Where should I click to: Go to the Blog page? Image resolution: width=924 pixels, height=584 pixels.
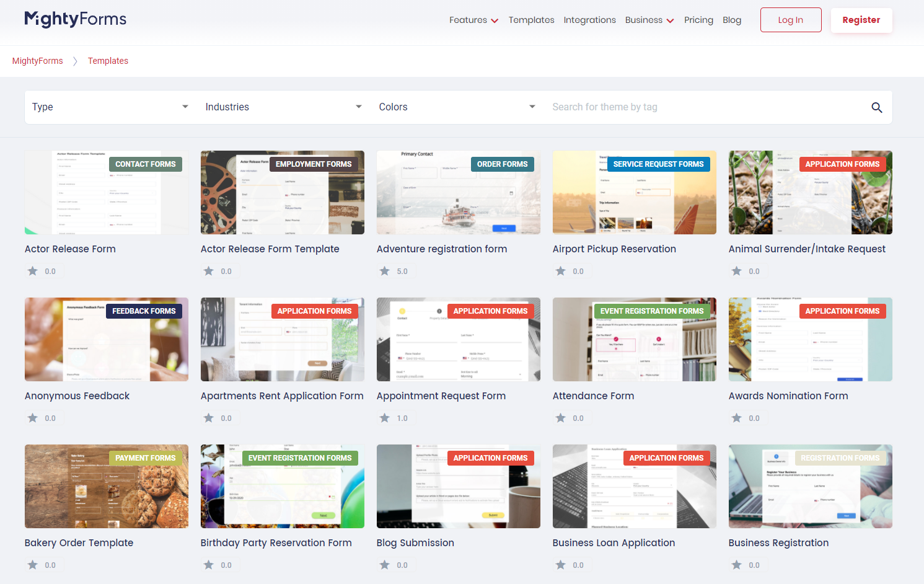[732, 20]
